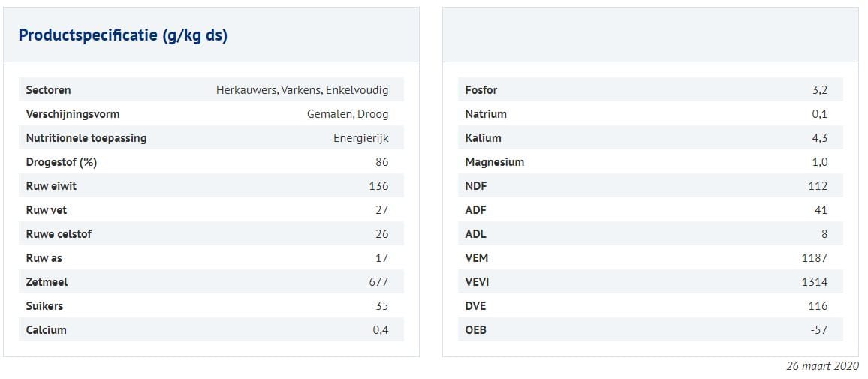Select the Nutritionele toepassing label
Screen dimensions: 868x379
pyautogui.click(x=86, y=138)
